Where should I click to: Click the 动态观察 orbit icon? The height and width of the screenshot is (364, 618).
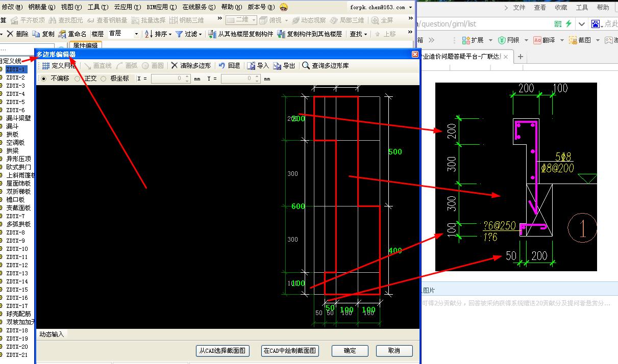coord(296,20)
